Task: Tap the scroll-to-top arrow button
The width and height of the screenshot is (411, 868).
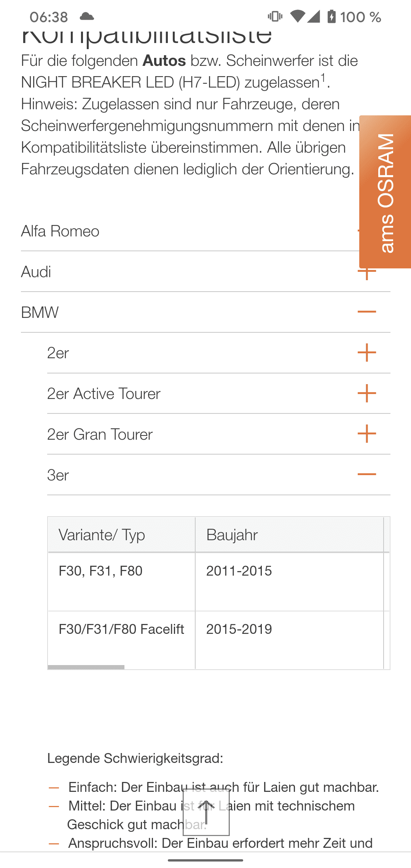Action: (x=206, y=812)
